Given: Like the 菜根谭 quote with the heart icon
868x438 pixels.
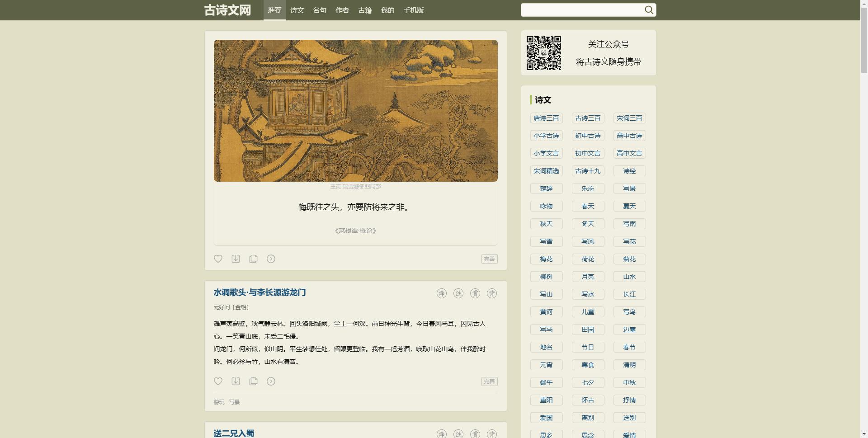Looking at the screenshot, I should (218, 259).
